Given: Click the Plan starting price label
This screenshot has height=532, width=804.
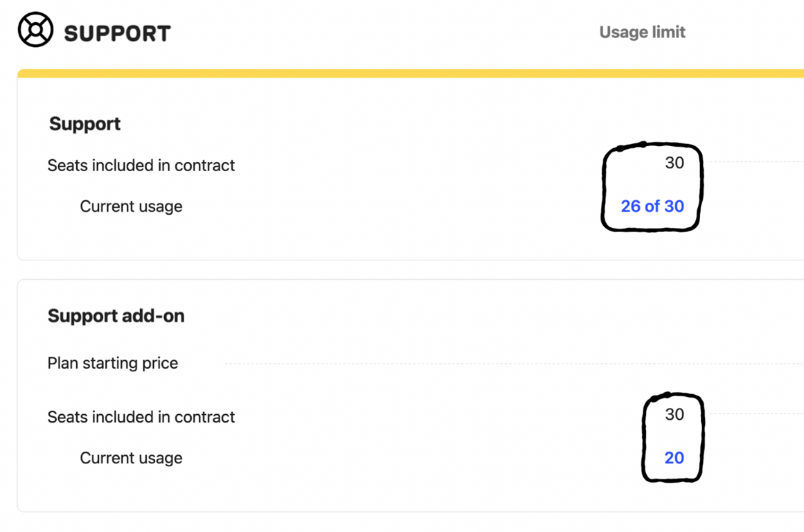Looking at the screenshot, I should pyautogui.click(x=112, y=363).
